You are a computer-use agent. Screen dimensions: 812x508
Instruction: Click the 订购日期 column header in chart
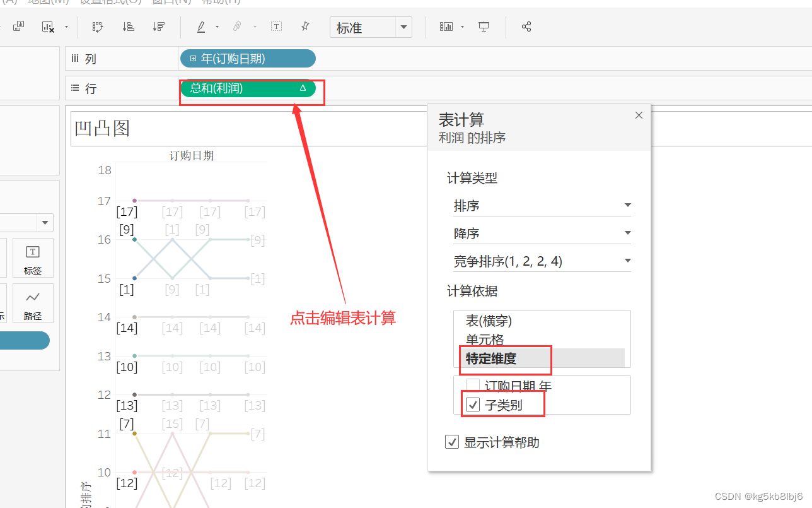pos(192,155)
